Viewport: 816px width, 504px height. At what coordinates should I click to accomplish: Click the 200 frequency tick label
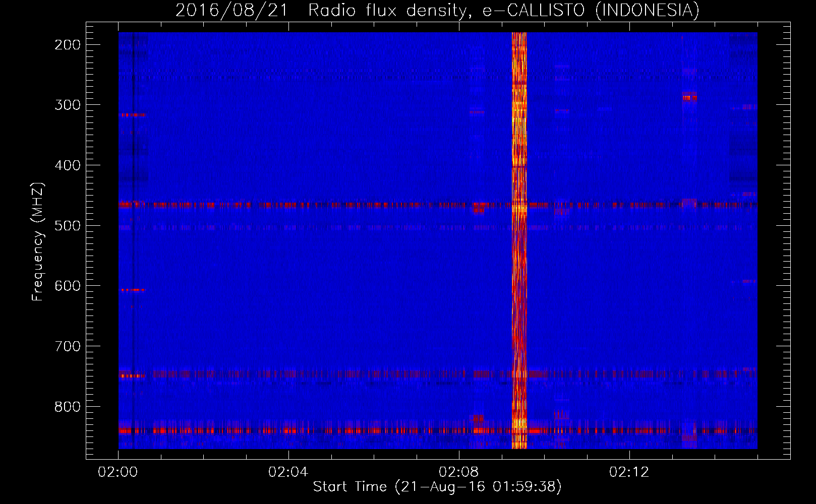pos(68,45)
